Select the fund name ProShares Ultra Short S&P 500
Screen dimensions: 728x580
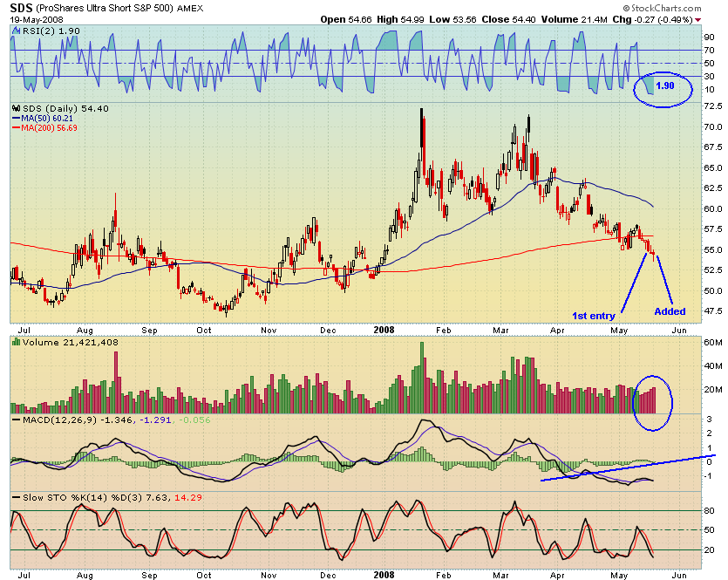pyautogui.click(x=105, y=9)
